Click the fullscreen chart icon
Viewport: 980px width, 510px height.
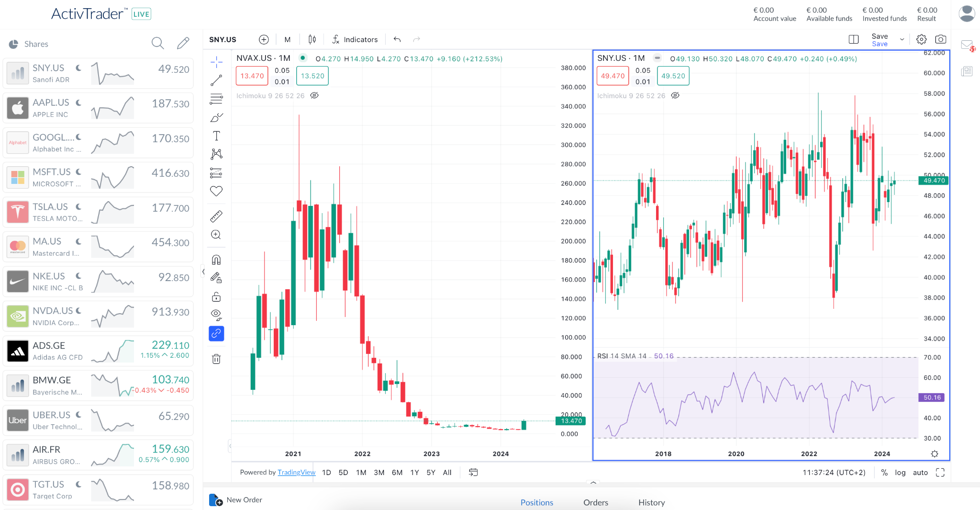pos(940,472)
